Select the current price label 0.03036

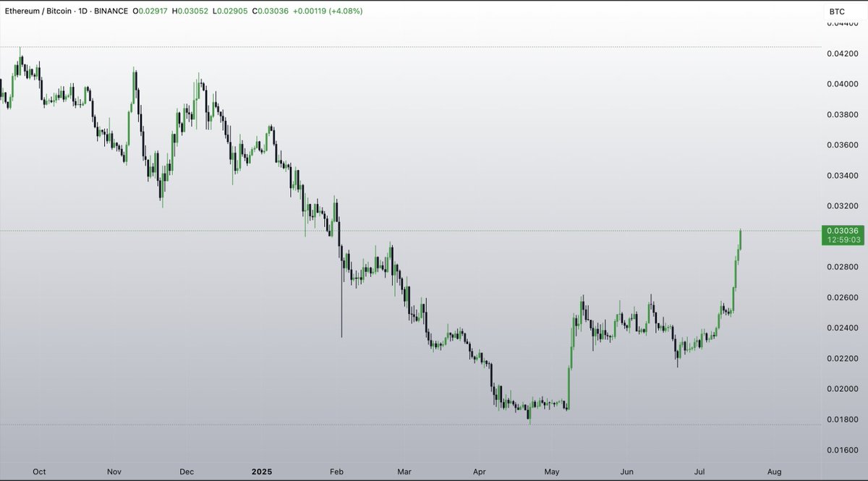pyautogui.click(x=843, y=231)
